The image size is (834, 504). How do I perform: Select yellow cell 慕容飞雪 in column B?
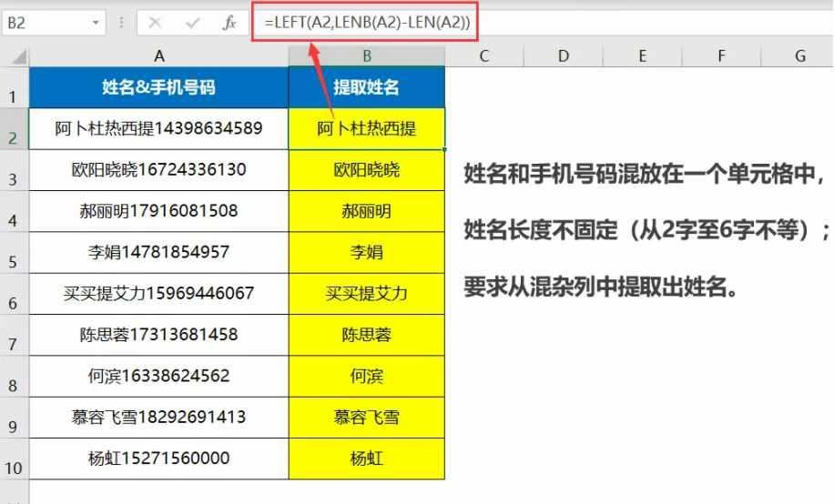(x=367, y=418)
